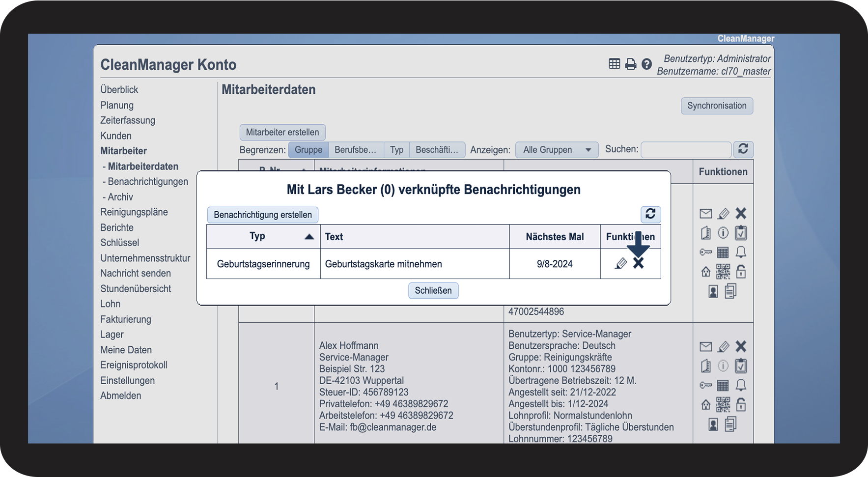Open Fakturierung in the sidebar

click(x=126, y=319)
